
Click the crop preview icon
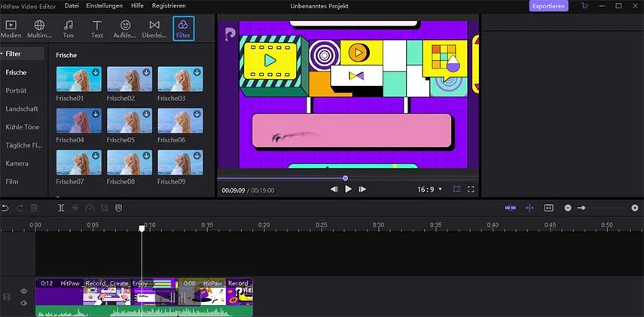tap(456, 189)
